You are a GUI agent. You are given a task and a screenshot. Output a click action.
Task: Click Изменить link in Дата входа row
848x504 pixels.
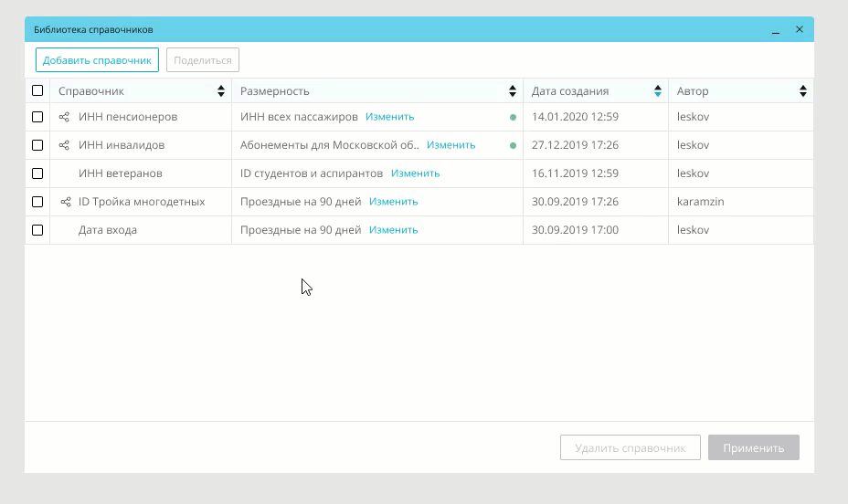tap(393, 230)
